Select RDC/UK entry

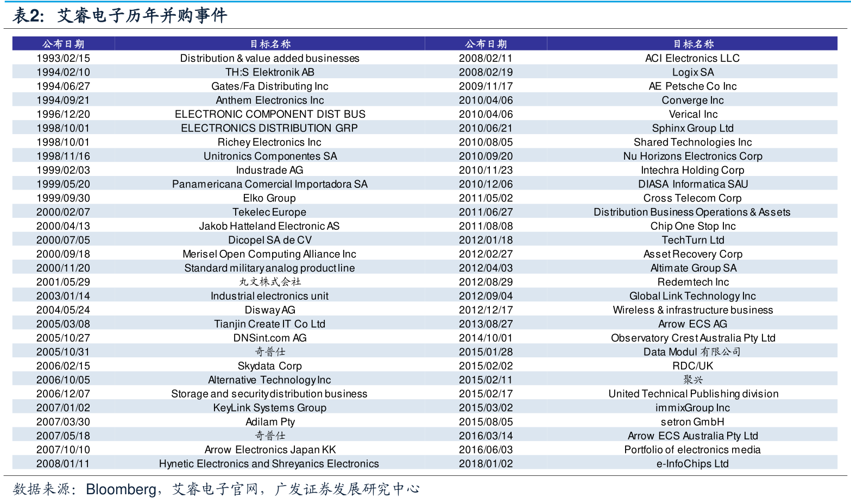tap(693, 366)
